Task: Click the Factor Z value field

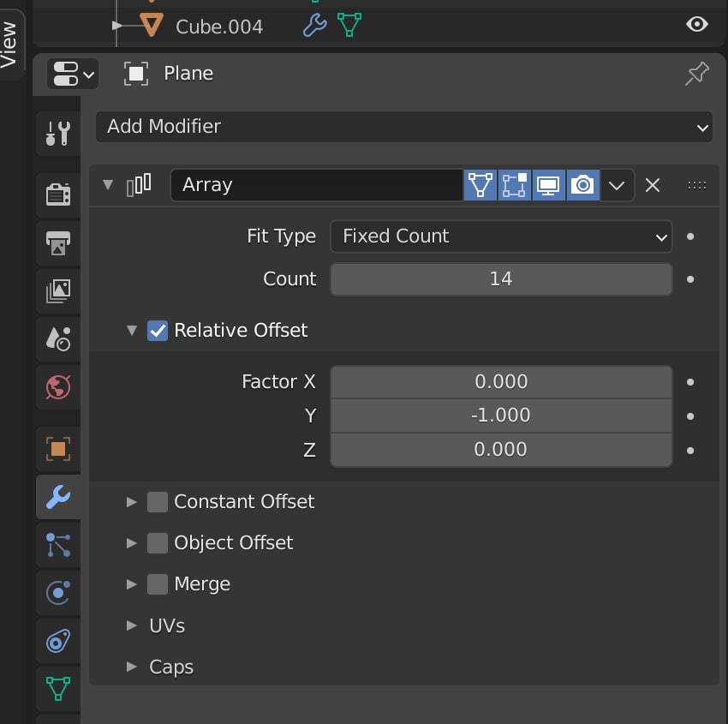Action: [501, 450]
